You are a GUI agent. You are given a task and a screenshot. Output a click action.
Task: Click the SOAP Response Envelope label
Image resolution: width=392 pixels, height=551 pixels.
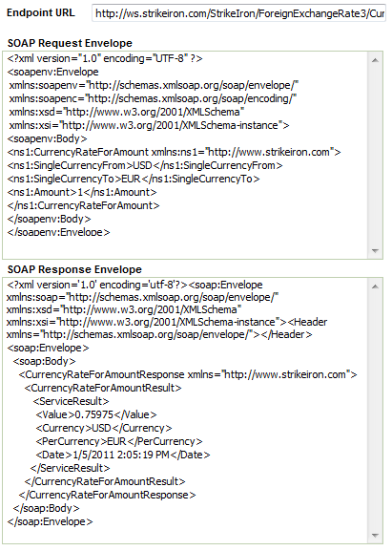point(74,269)
